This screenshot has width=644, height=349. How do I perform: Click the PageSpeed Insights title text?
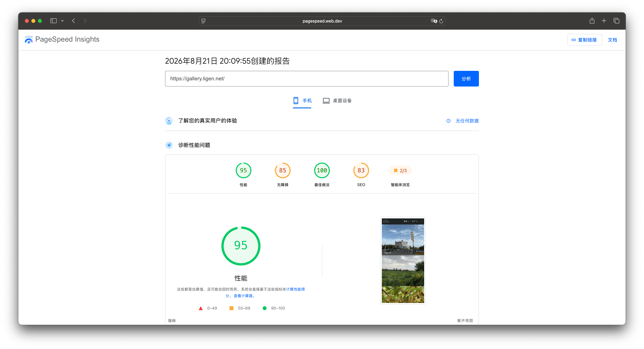point(67,40)
